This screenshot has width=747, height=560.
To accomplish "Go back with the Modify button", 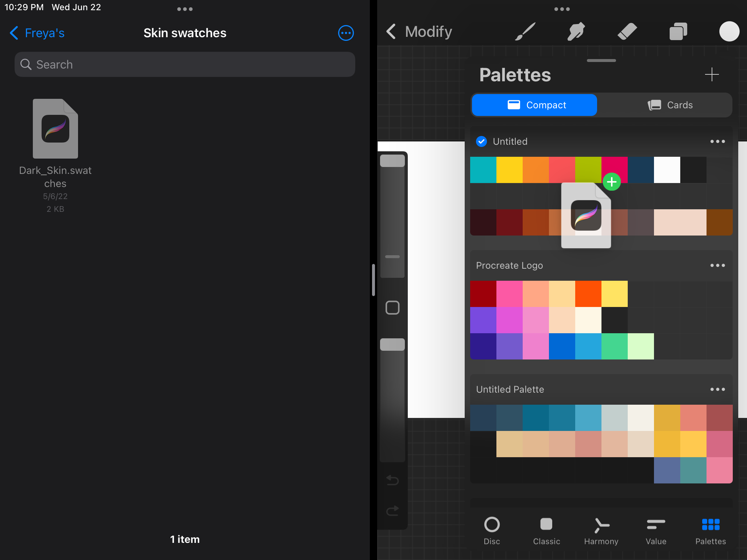I will [x=419, y=31].
